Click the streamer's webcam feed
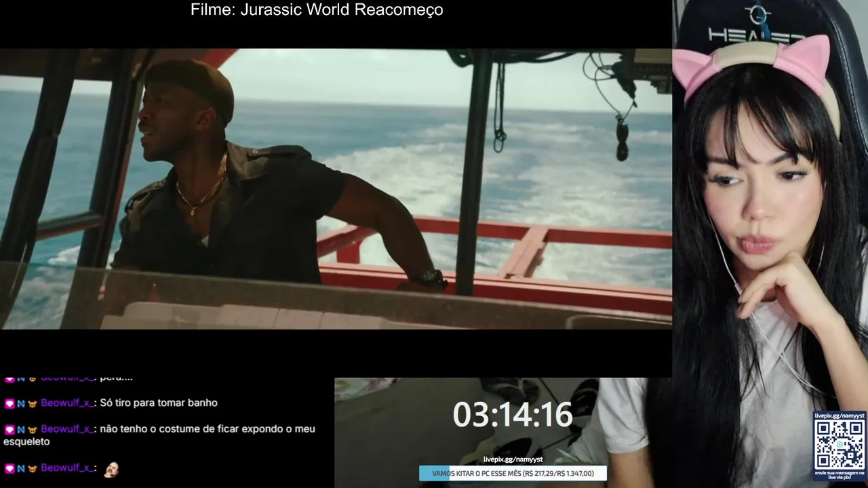The width and height of the screenshot is (868, 488). [x=770, y=244]
